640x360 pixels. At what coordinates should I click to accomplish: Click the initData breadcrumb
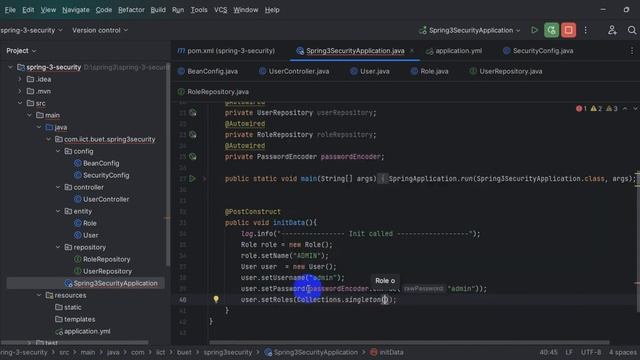coord(387,352)
